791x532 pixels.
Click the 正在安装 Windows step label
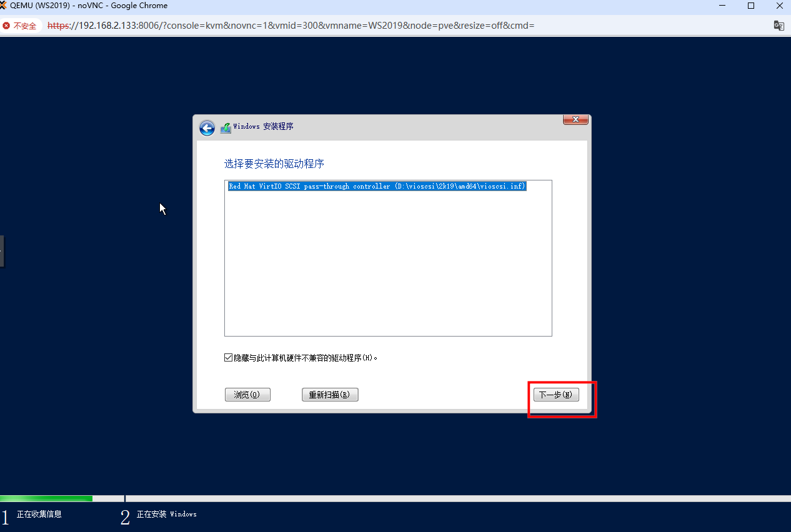point(166,515)
